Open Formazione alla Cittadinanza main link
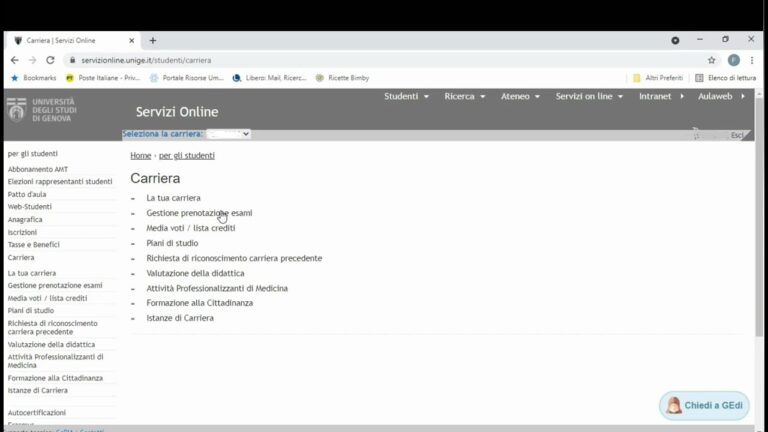This screenshot has height=432, width=768. point(199,303)
